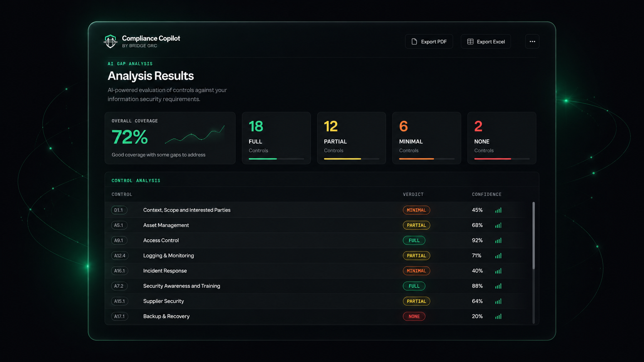Click the 64% confidence value
Viewport: 644px width, 362px height.
(x=477, y=301)
